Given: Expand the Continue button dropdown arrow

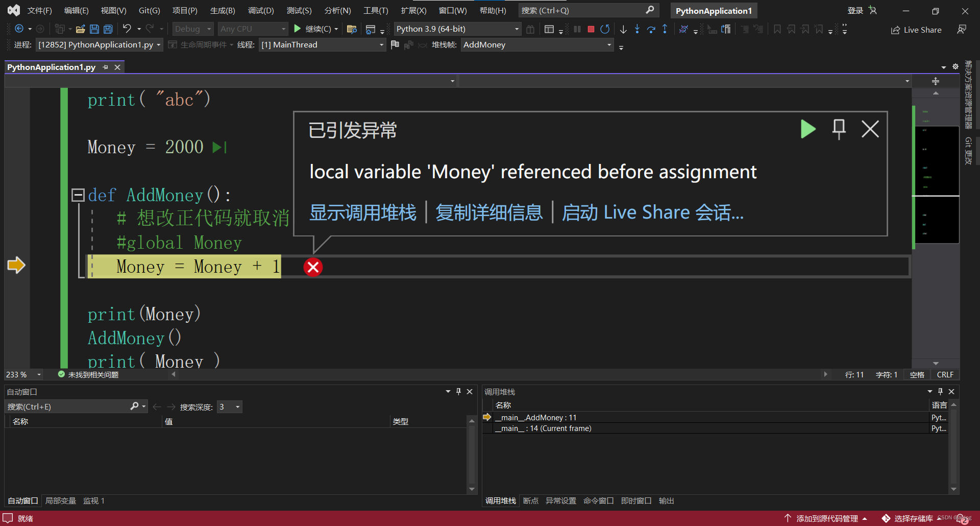Looking at the screenshot, I should [336, 29].
